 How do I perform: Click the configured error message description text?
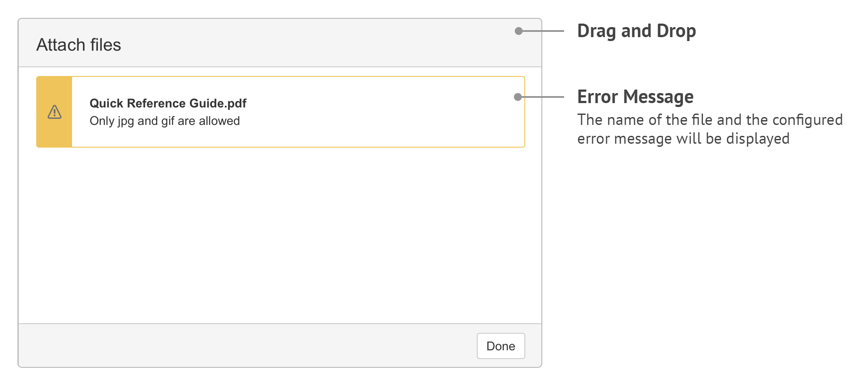click(710, 129)
